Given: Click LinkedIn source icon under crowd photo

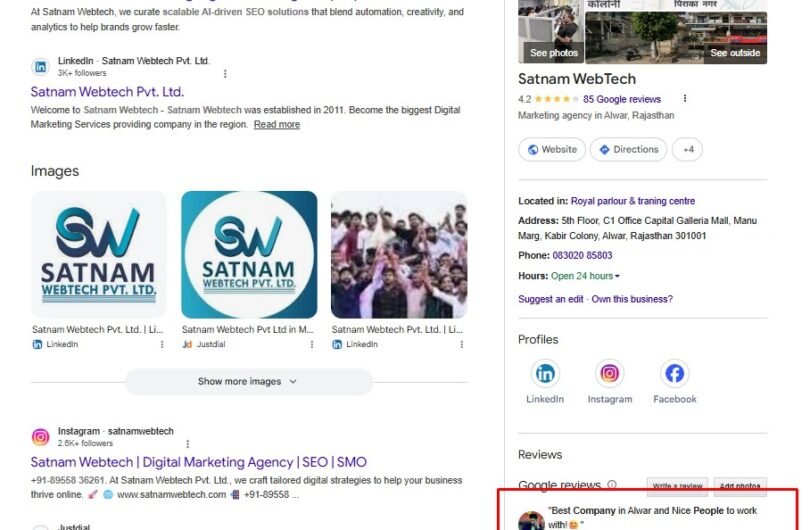Looking at the screenshot, I should pyautogui.click(x=337, y=345).
